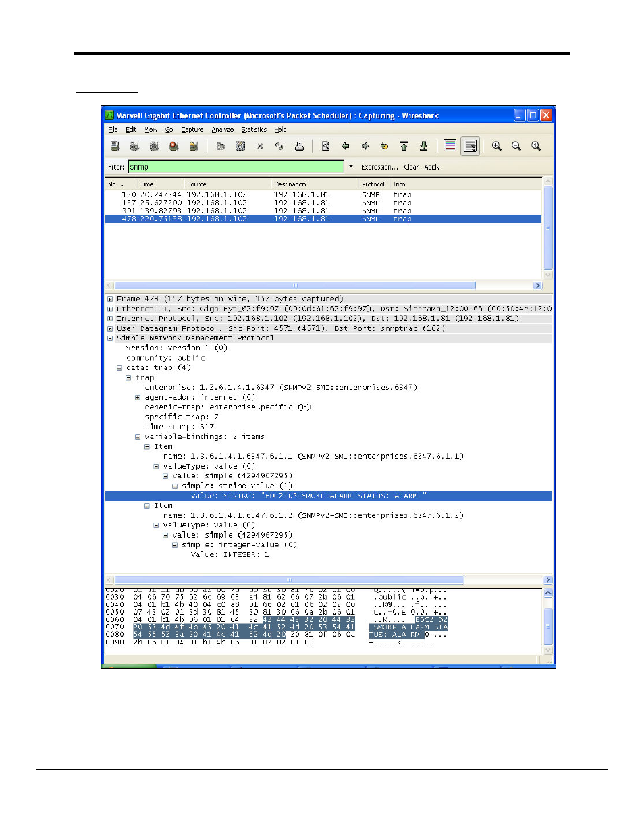Click the red Stop Capture icon
Screen dimensions: 644x834
pyautogui.click(x=174, y=146)
